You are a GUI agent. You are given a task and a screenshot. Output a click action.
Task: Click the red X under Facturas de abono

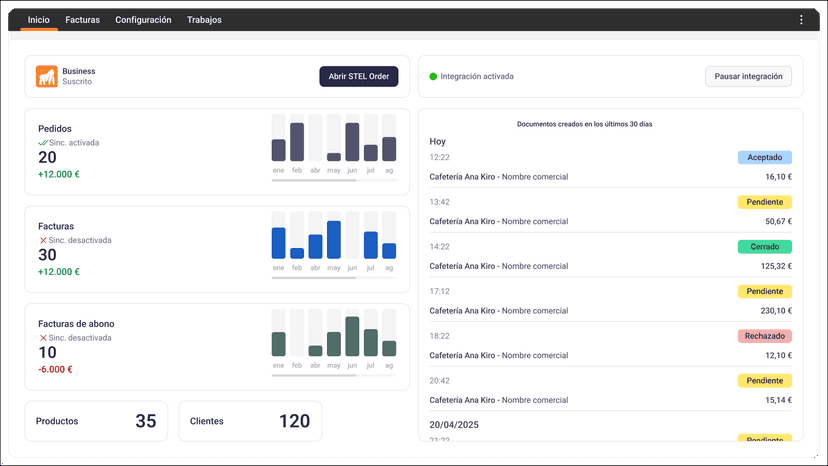pos(43,338)
